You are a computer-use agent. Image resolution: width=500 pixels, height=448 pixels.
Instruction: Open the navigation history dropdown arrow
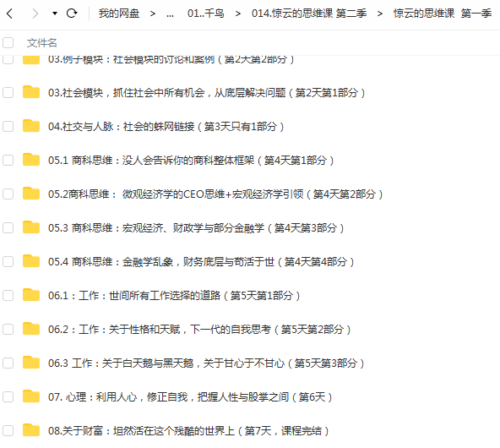pos(55,14)
